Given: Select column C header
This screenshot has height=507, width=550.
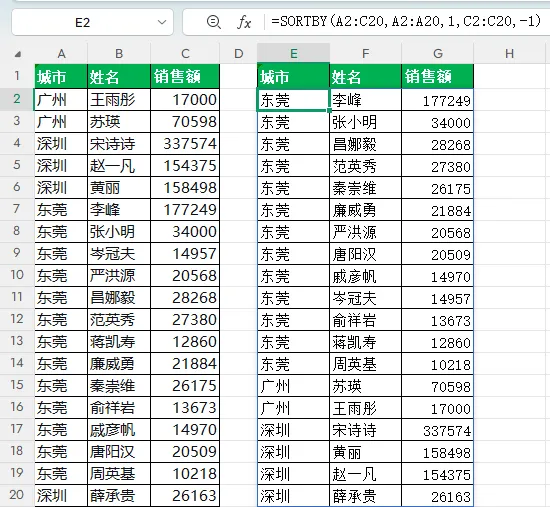Looking at the screenshot, I should pyautogui.click(x=185, y=54).
